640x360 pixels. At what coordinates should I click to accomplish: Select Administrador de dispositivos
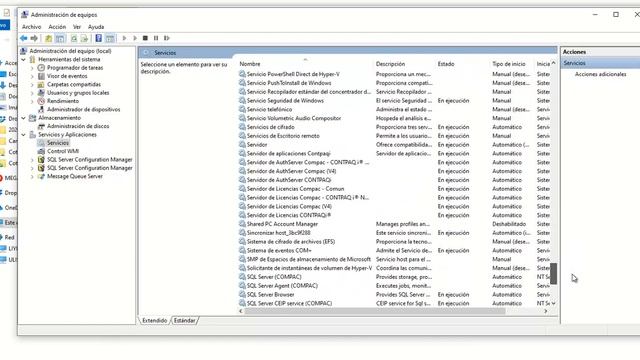coord(83,109)
